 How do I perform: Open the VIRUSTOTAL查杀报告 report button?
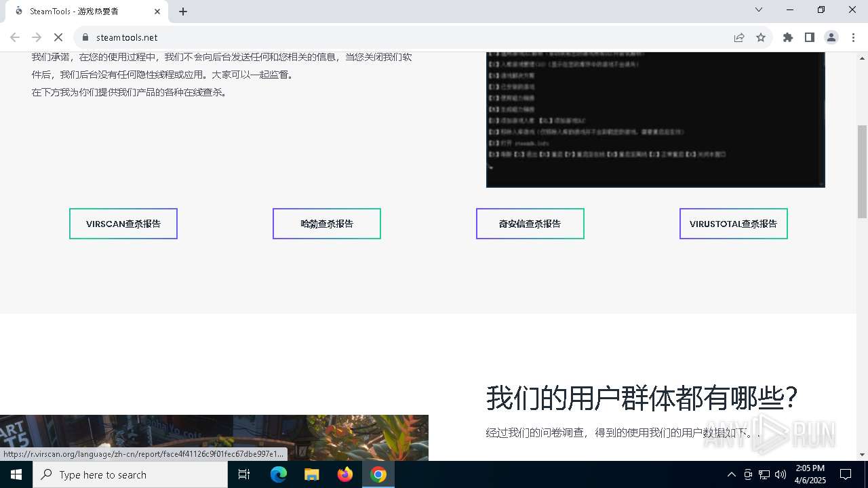[x=734, y=224]
